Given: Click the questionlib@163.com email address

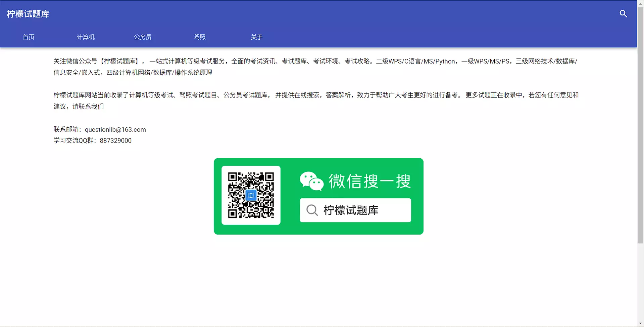Looking at the screenshot, I should pos(115,129).
